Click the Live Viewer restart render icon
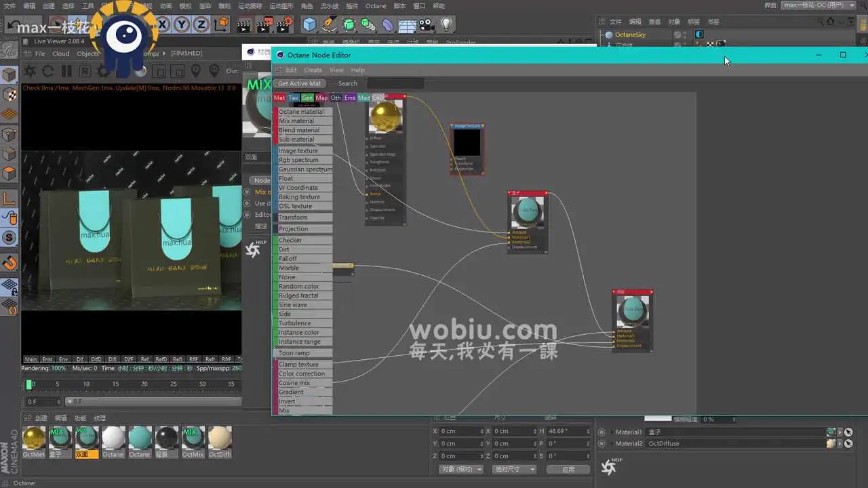868x488 pixels. point(48,70)
